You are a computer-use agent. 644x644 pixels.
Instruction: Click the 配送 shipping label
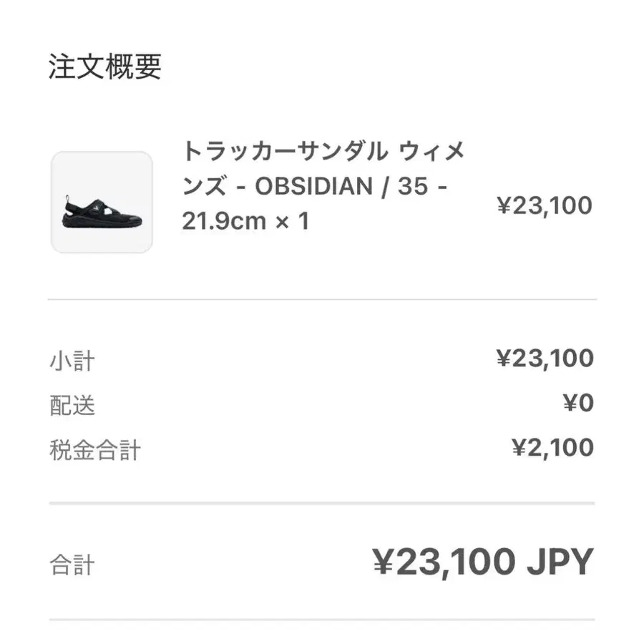click(x=72, y=406)
